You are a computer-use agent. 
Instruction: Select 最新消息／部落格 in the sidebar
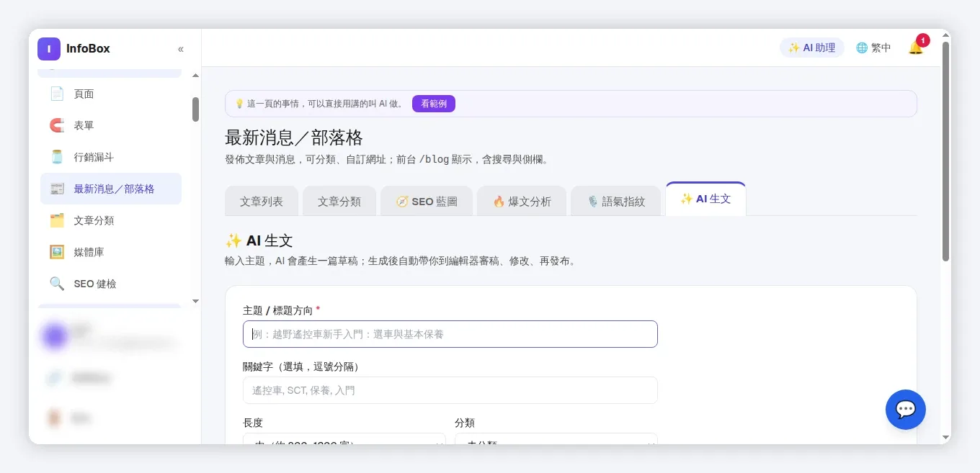(x=111, y=189)
